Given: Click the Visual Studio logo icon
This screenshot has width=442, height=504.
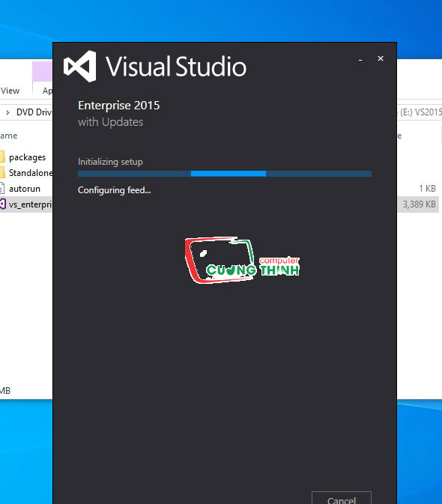Looking at the screenshot, I should [79, 66].
